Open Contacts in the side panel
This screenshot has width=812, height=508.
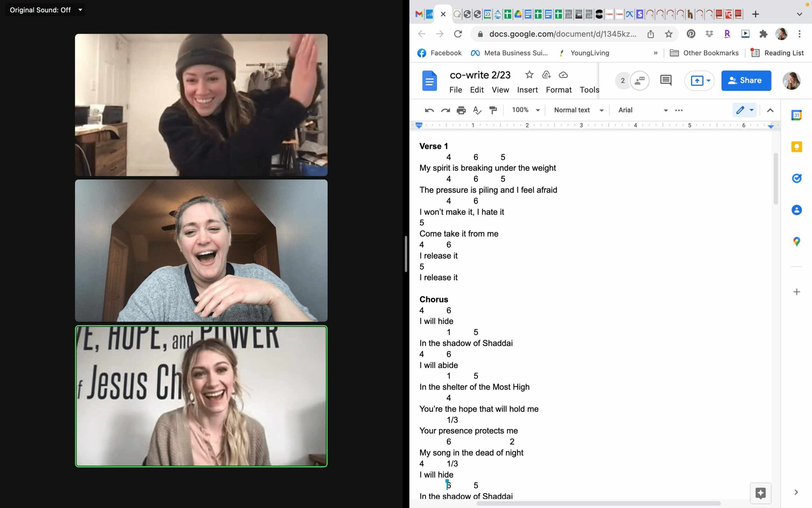(x=797, y=210)
